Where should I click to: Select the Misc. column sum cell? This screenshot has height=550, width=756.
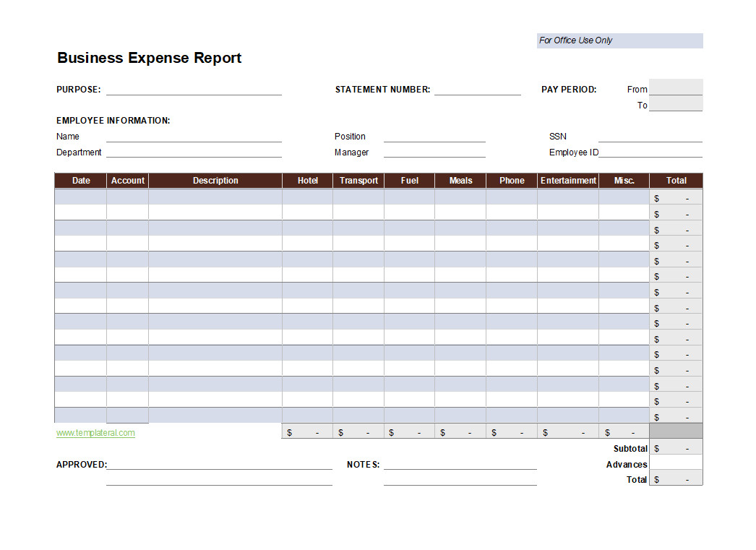(x=624, y=431)
